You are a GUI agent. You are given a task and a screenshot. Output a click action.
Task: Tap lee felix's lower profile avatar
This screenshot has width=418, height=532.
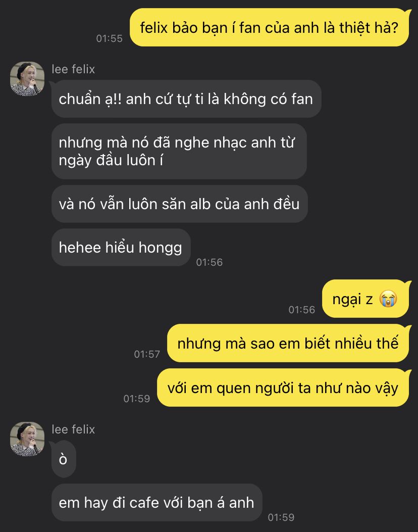pyautogui.click(x=27, y=439)
